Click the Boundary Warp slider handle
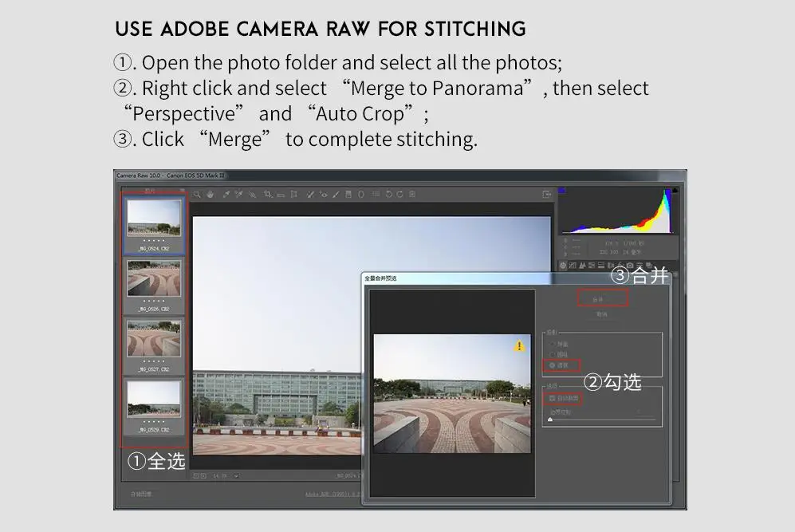The width and height of the screenshot is (795, 532). 550,420
